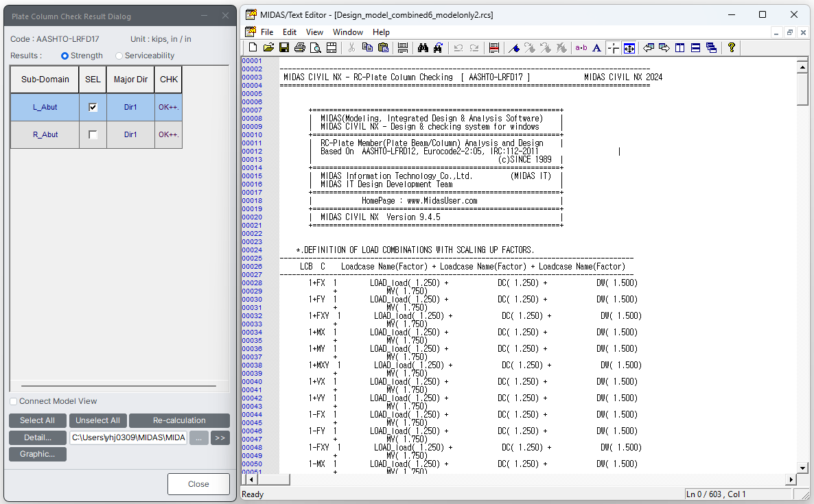Click the '>>' expand button
This screenshot has width=814, height=504.
point(220,438)
